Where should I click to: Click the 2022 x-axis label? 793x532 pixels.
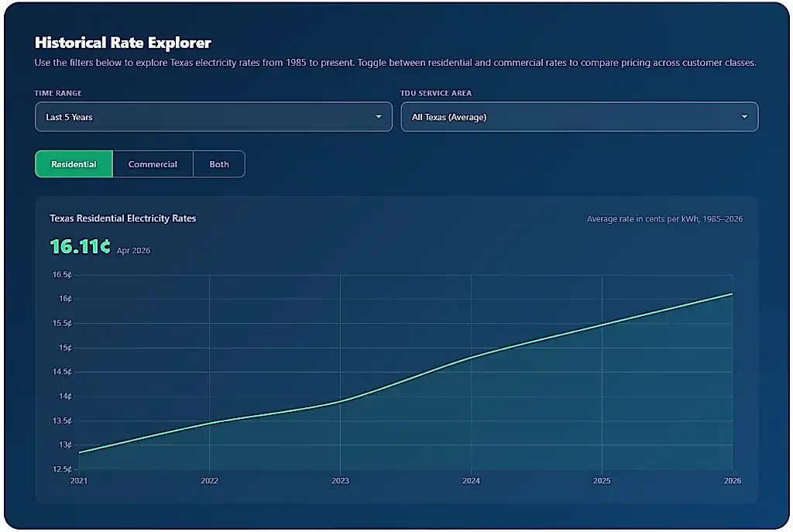[209, 480]
